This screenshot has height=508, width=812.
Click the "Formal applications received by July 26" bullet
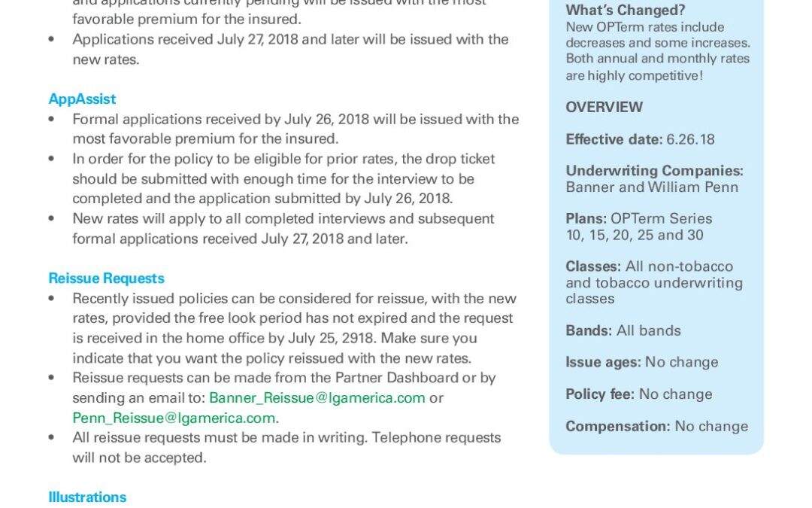295,120
